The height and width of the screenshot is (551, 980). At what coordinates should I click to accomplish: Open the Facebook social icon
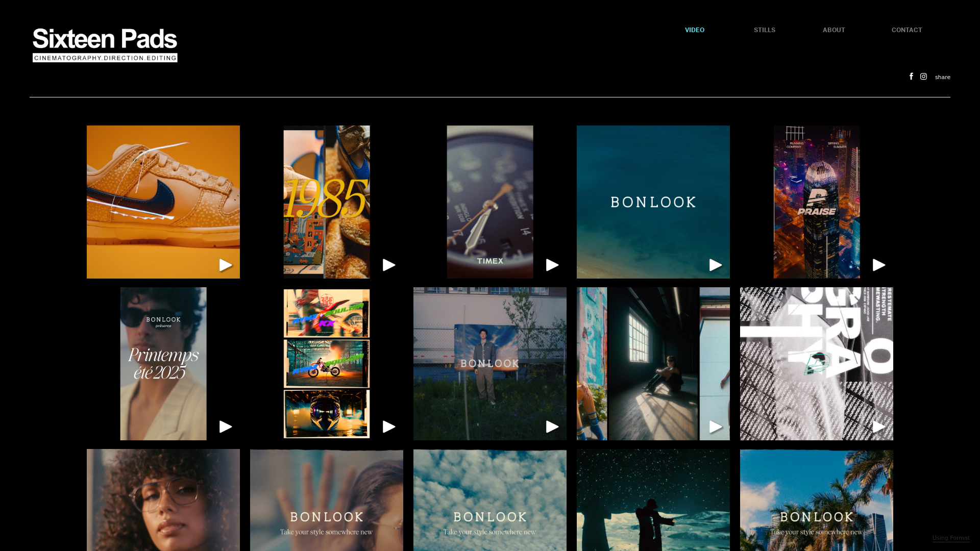(911, 77)
